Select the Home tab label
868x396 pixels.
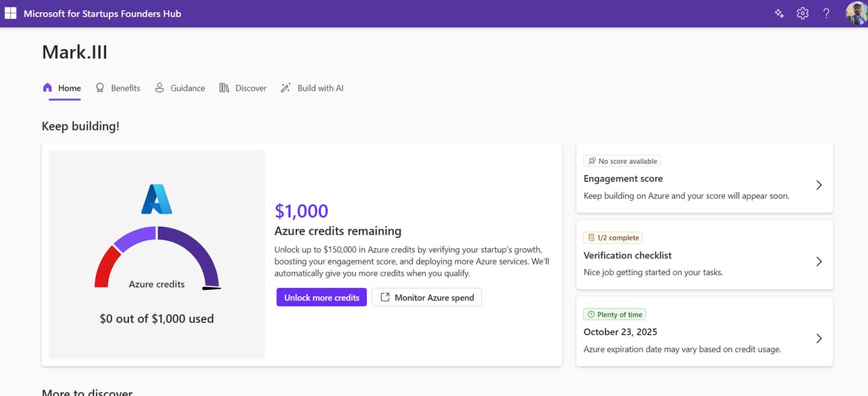point(70,88)
